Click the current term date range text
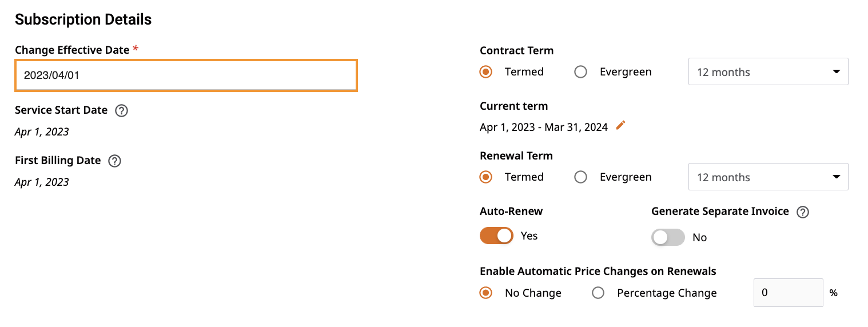Viewport: 868px width, 327px height. [544, 127]
